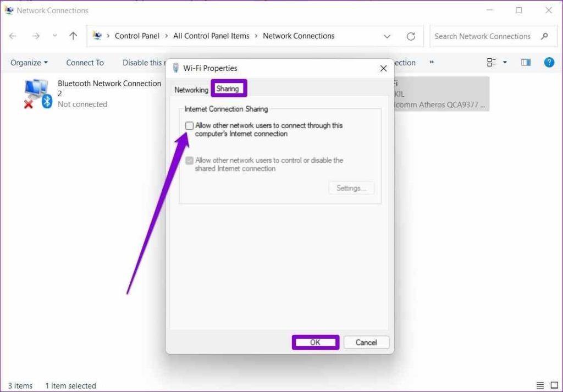Show more toolbar commands chevron
563x392 pixels.
click(432, 62)
